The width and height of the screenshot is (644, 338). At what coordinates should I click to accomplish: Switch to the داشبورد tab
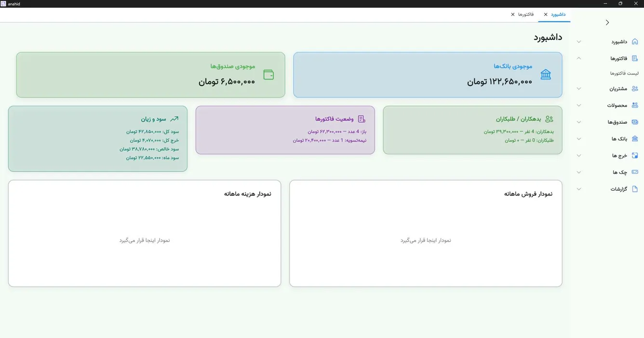(x=558, y=14)
